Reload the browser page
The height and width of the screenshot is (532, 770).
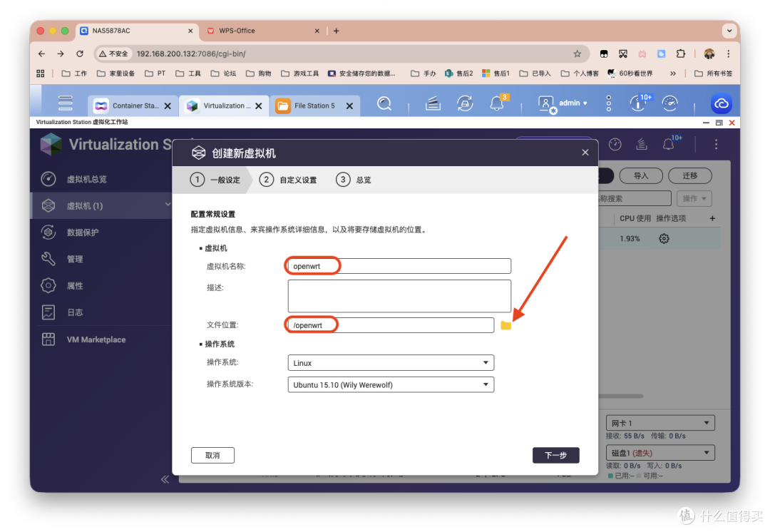point(80,53)
